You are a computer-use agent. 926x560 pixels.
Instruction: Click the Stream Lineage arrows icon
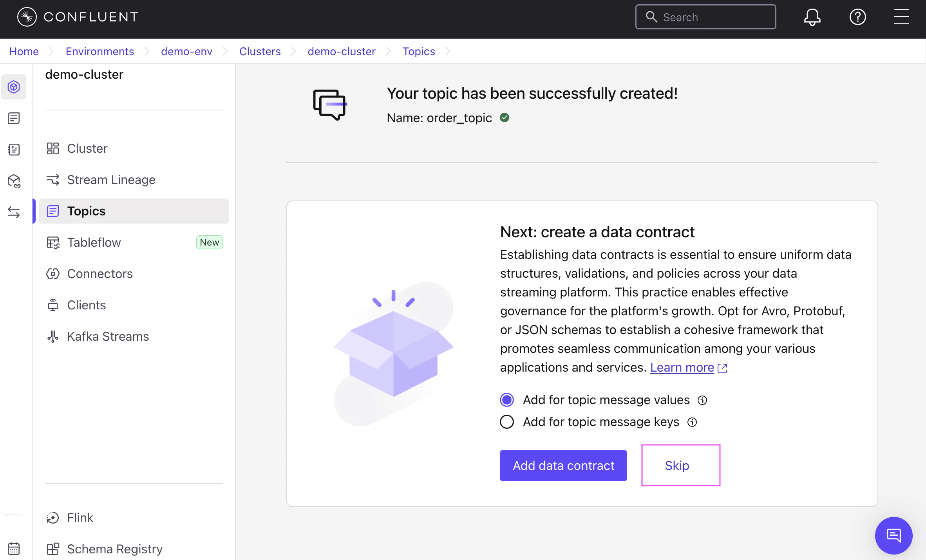point(53,180)
